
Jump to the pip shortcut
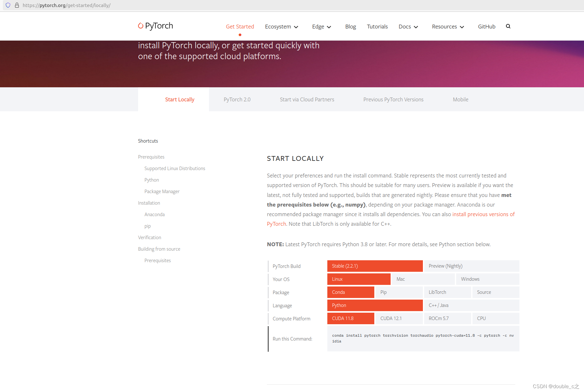(x=147, y=226)
